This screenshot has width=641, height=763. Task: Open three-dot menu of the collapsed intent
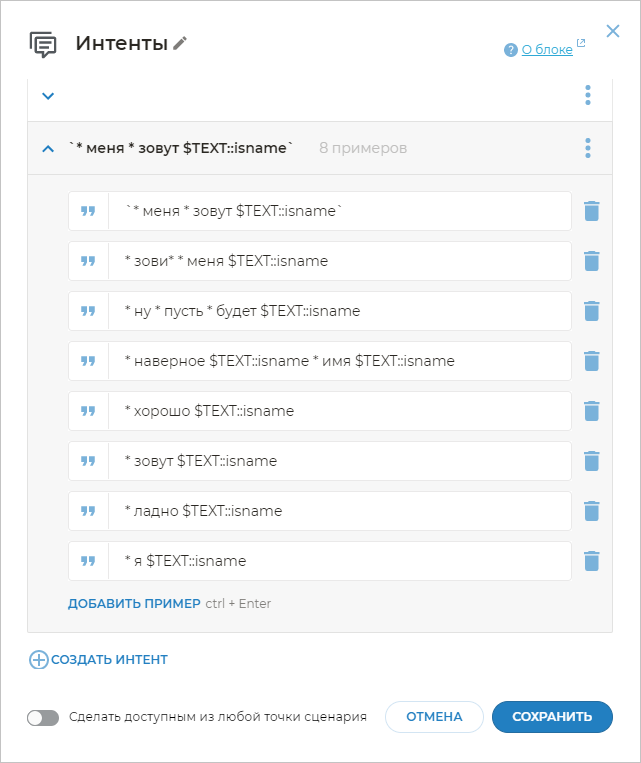pyautogui.click(x=588, y=95)
